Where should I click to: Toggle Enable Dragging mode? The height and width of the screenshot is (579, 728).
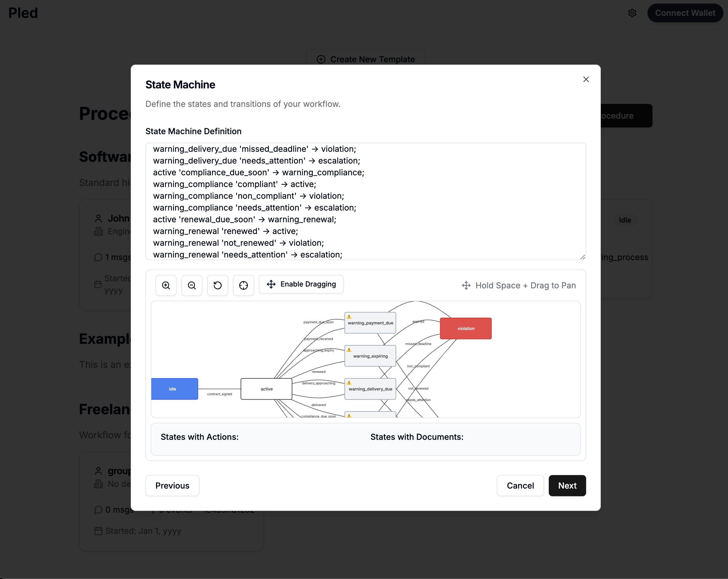(x=301, y=284)
